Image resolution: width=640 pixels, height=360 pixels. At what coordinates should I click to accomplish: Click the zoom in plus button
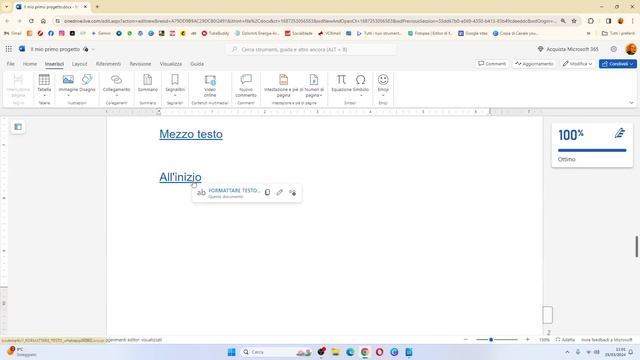point(527,340)
